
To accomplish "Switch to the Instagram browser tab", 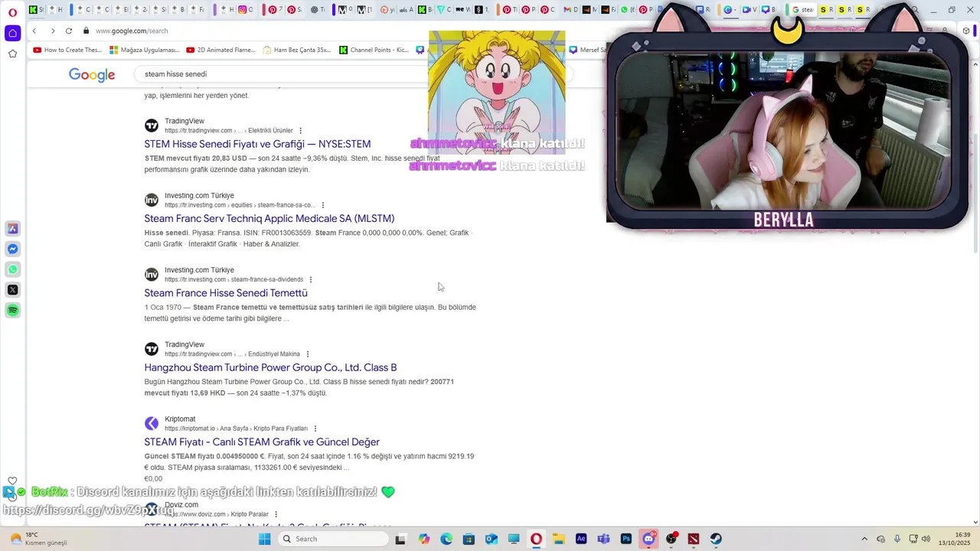I will (246, 10).
